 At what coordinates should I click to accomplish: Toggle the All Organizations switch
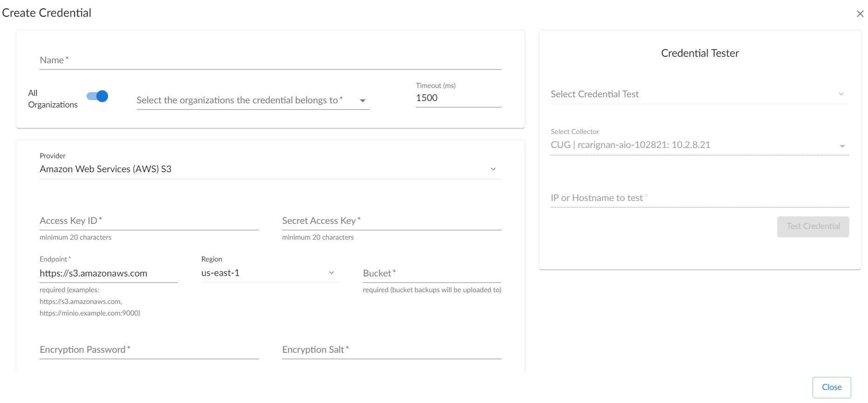(97, 96)
